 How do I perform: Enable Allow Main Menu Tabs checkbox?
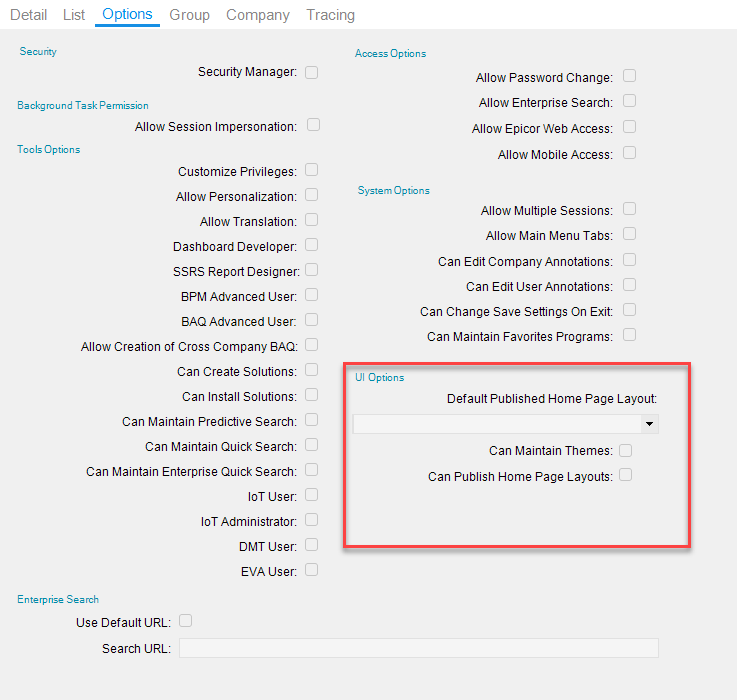(x=629, y=234)
